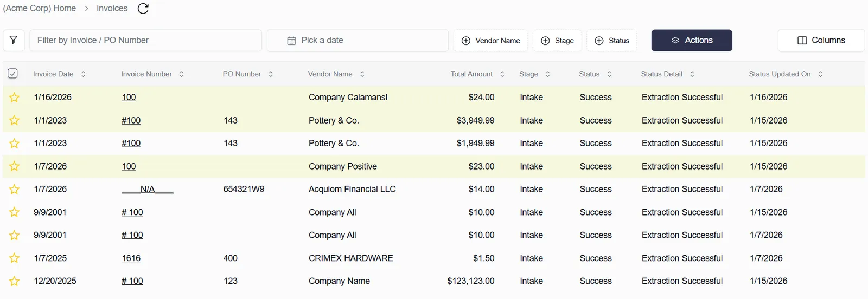Open the Actions menu button

pos(692,41)
